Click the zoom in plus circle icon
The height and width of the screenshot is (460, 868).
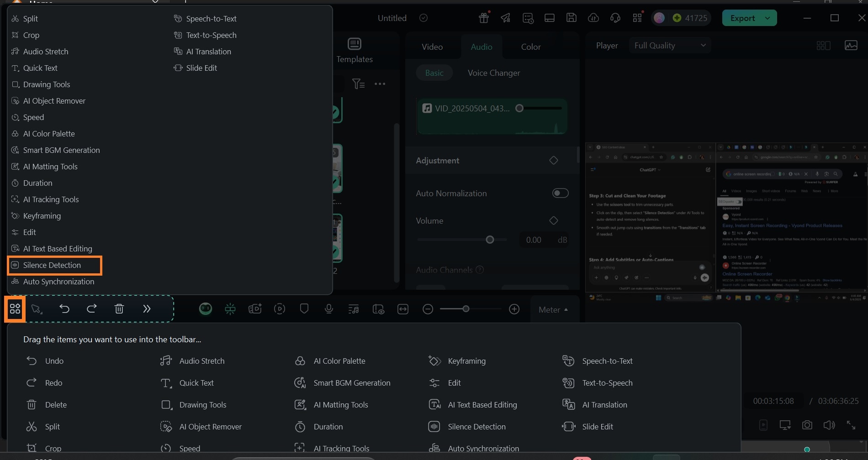(514, 309)
